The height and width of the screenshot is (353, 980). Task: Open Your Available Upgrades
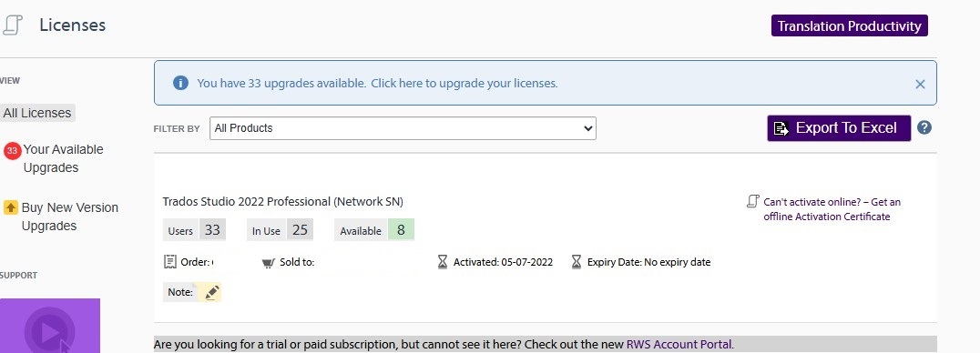pos(63,158)
